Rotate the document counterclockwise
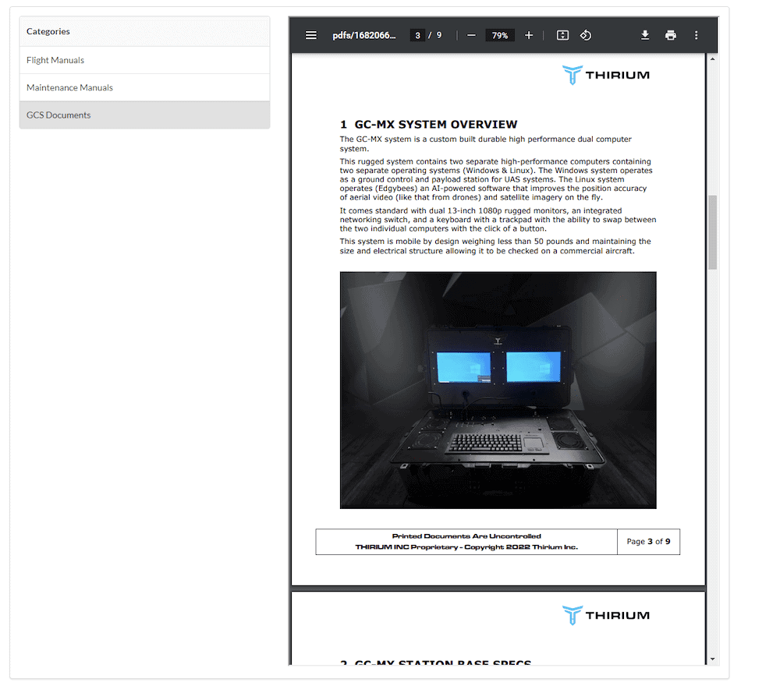 (x=586, y=35)
